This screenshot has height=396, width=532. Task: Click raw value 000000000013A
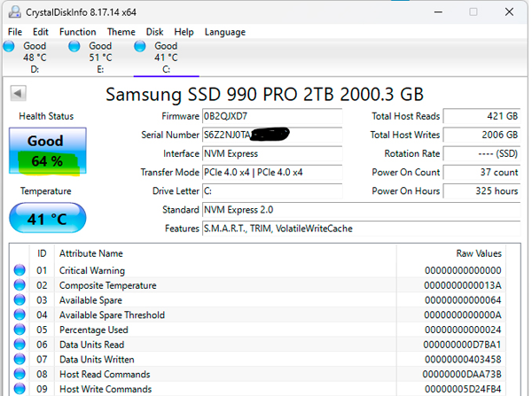(x=463, y=285)
